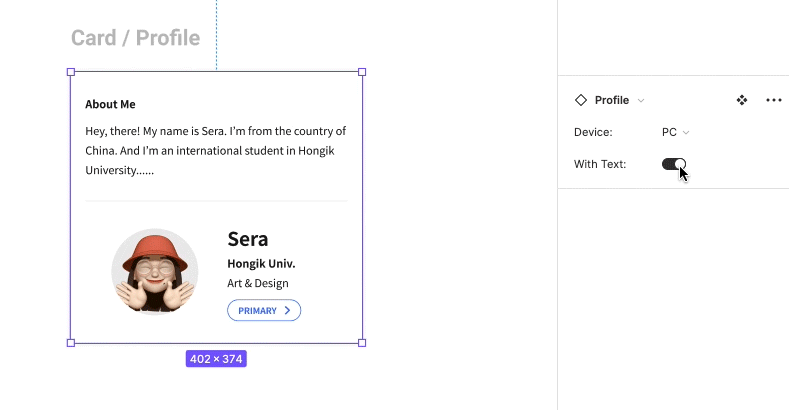Select the Art & Design text
Image resolution: width=789 pixels, height=410 pixels.
[x=258, y=283]
